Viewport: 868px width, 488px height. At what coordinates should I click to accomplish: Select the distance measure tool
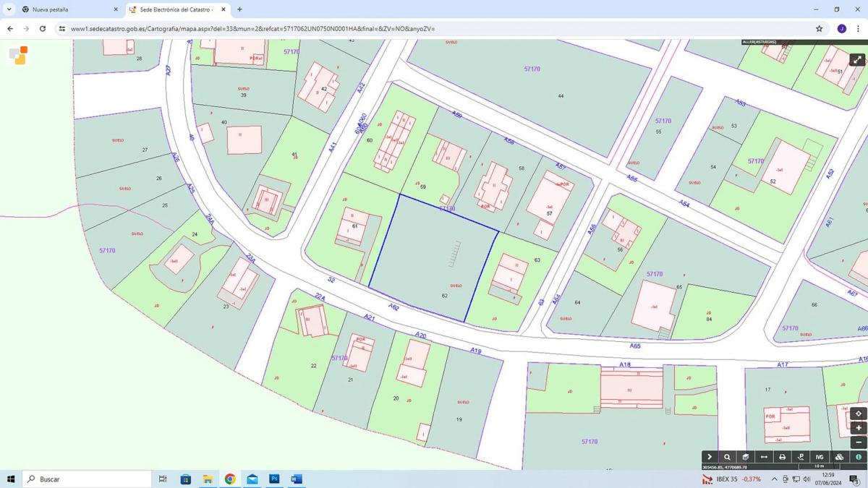click(764, 457)
